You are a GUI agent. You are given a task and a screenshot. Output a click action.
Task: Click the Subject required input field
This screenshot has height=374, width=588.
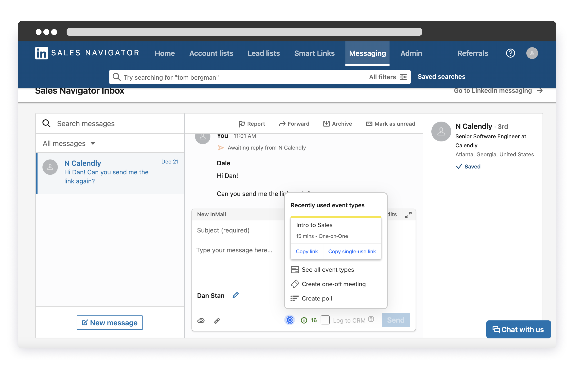click(x=238, y=230)
